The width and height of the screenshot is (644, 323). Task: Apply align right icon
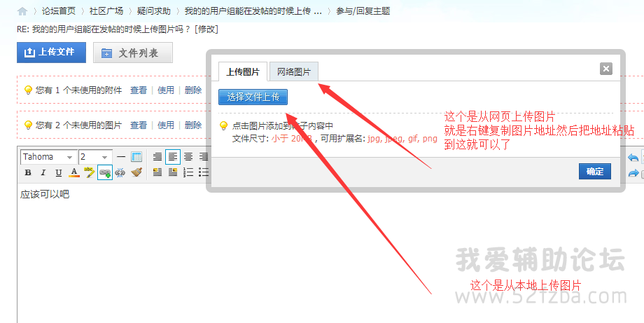[x=203, y=156]
